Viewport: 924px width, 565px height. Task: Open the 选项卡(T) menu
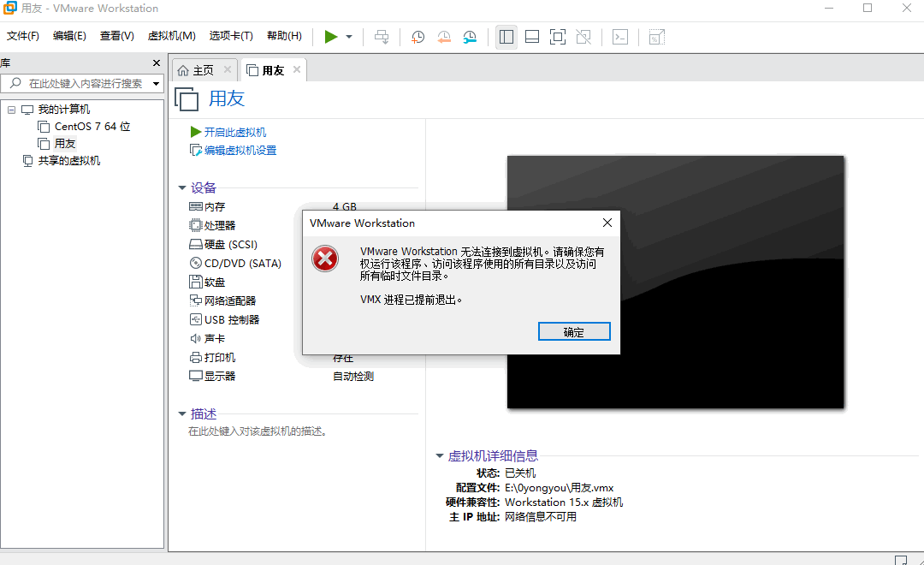[x=231, y=36]
